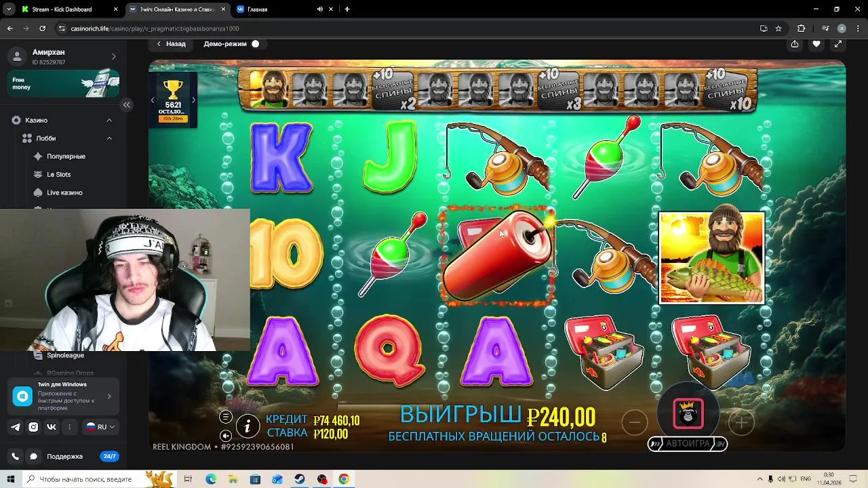Open the volume control in tray
The height and width of the screenshot is (488, 868).
click(782, 479)
